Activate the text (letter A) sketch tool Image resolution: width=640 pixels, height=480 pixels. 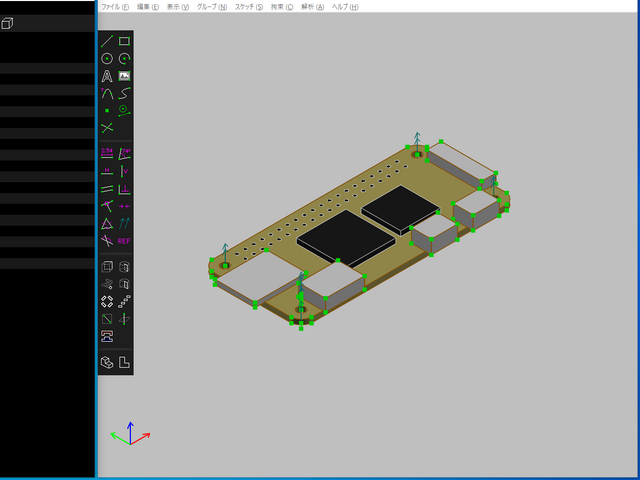coord(107,76)
